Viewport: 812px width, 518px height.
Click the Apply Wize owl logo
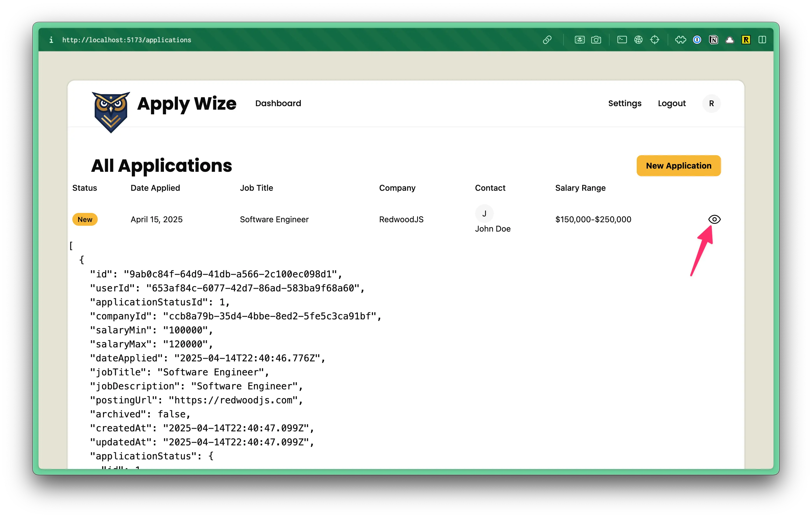pos(111,111)
